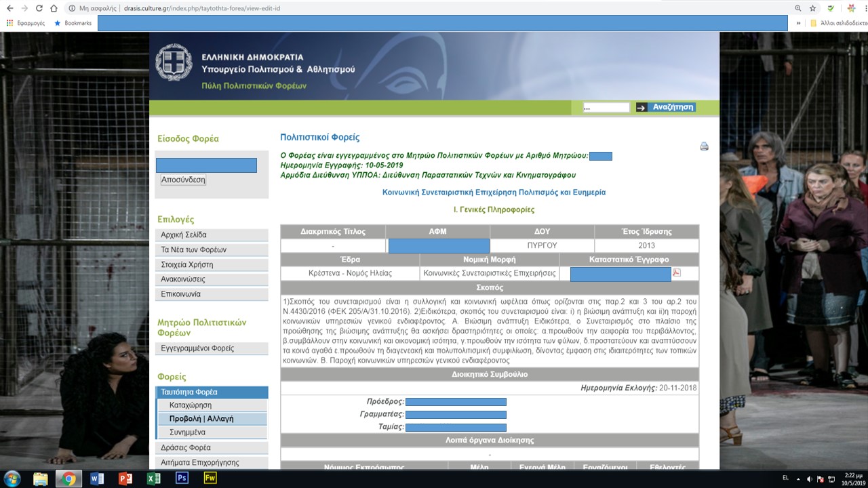Click the Καταστατικό Έγγραφο file link

[620, 274]
